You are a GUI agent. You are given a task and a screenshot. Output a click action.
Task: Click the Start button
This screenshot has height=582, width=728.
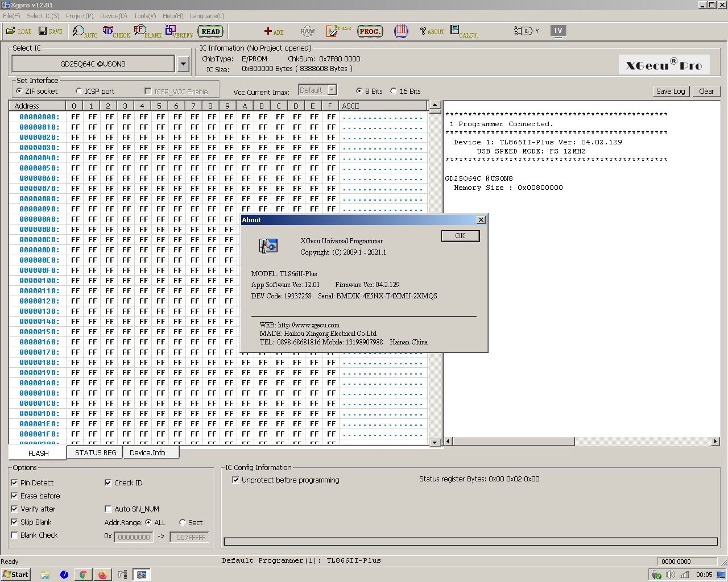(x=15, y=575)
